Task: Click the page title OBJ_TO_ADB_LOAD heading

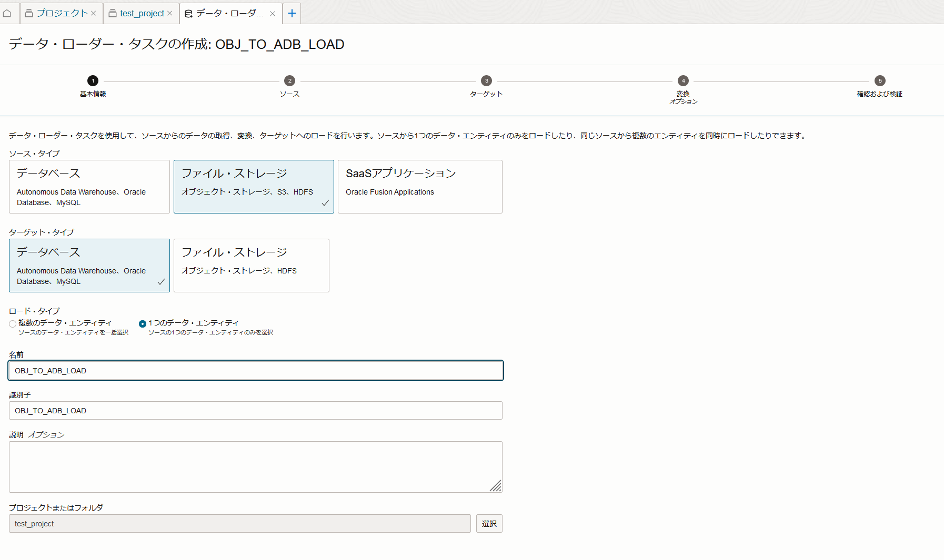Action: (177, 44)
